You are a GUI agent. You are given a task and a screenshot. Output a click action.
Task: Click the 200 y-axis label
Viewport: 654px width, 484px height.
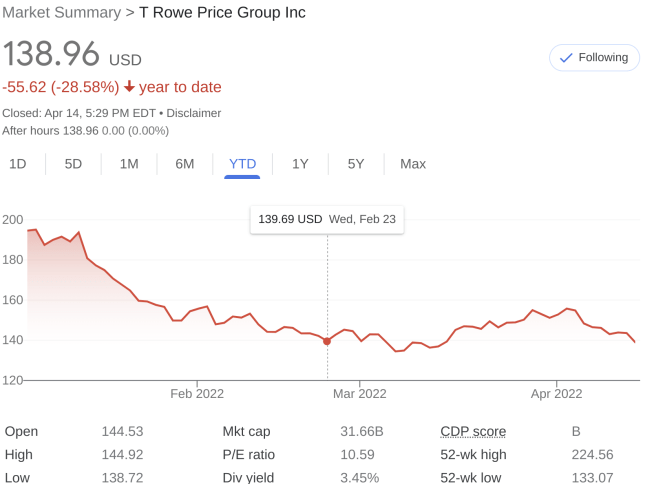(x=13, y=219)
